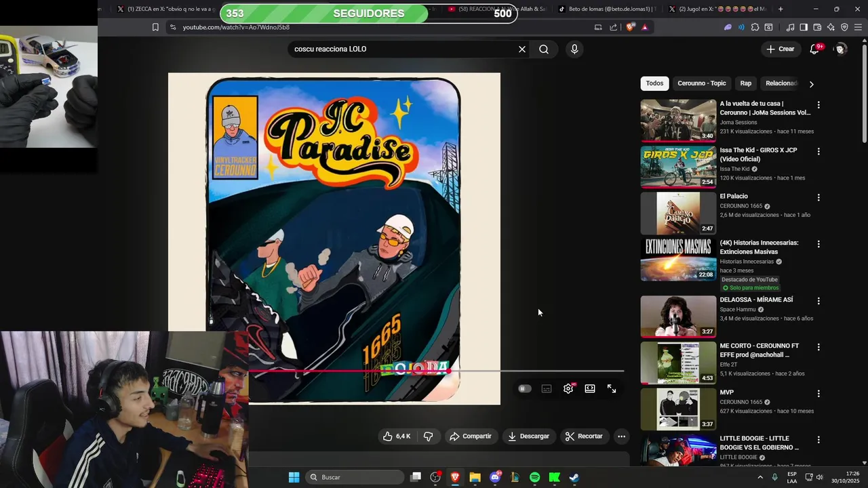Open more actions menu below video
868x488 pixels.
coord(621,436)
